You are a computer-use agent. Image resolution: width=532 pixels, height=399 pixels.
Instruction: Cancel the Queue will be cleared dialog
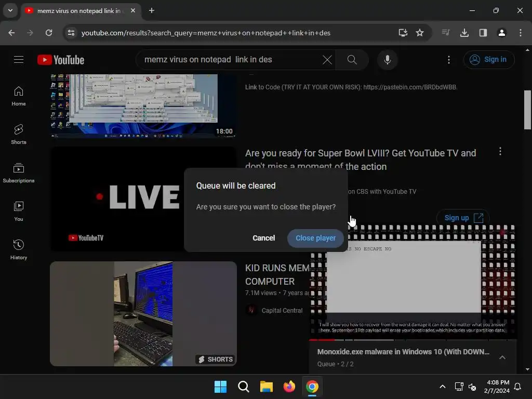coord(263,238)
